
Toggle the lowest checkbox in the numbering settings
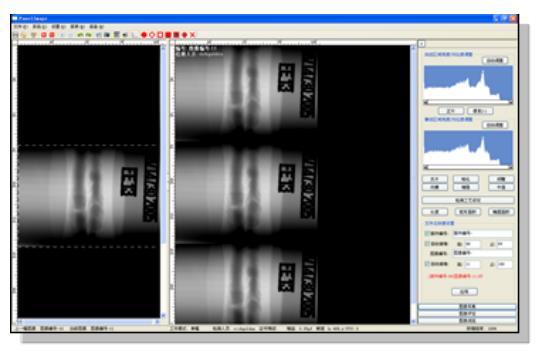coord(427,264)
